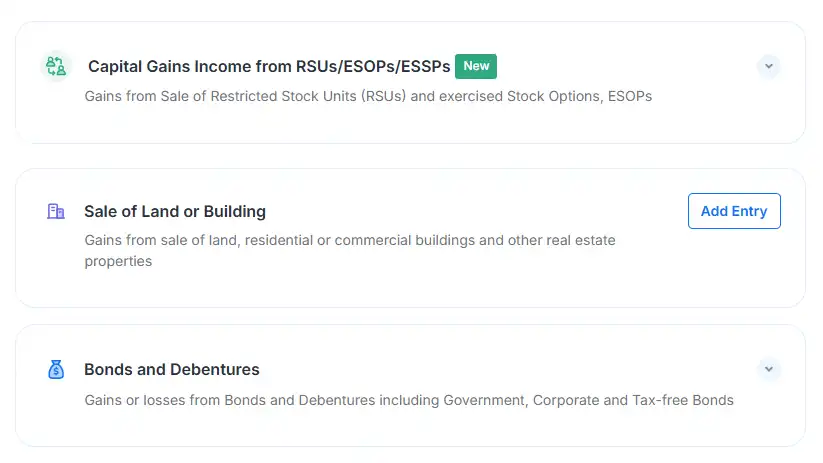Click the Gains from Sale of Restricted Stock Units description
This screenshot has height=463, width=823.
coord(368,97)
